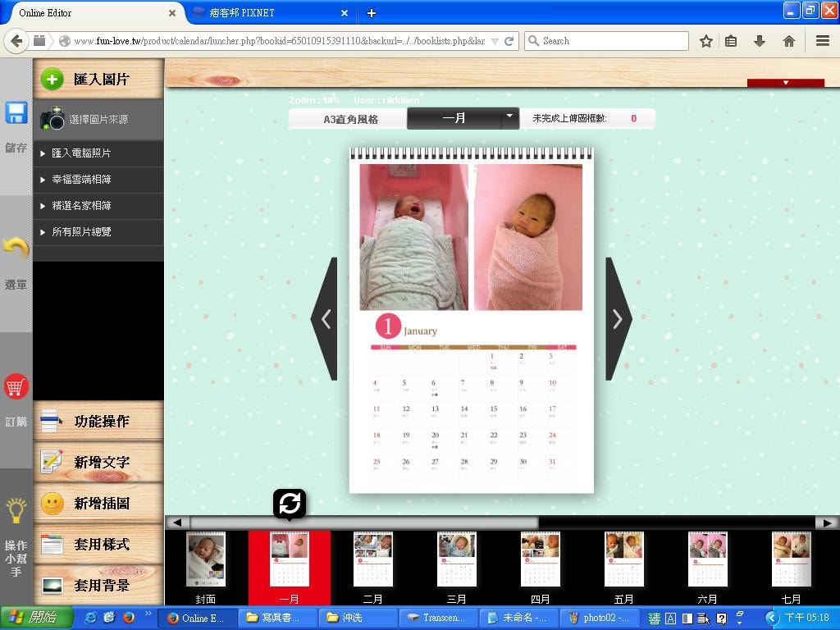Screen dimensions: 840x630
Task: Open the red shopping cart order icon
Action: 16,386
